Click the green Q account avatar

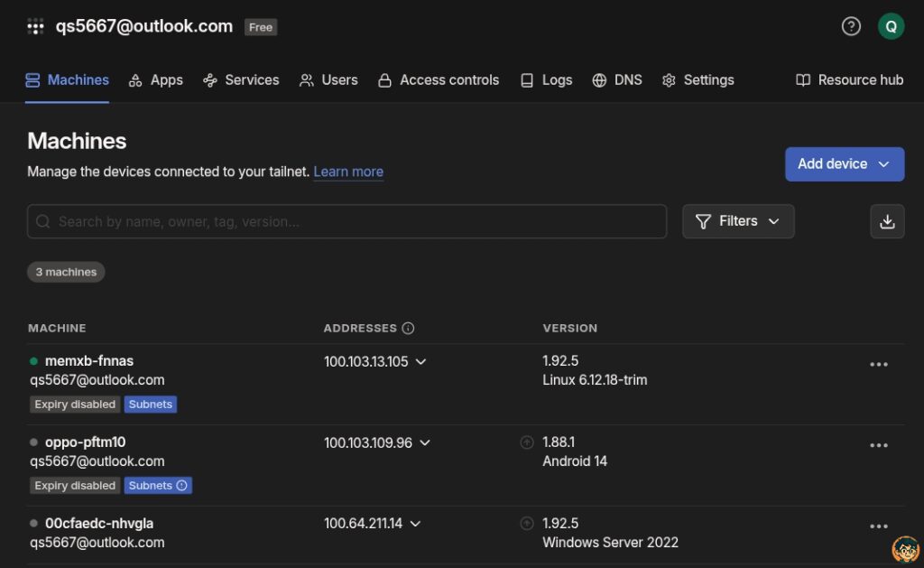pos(891,26)
